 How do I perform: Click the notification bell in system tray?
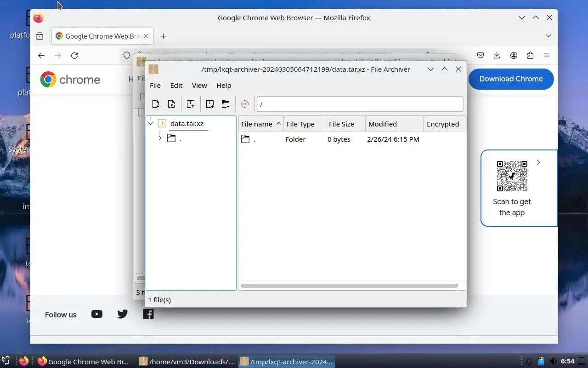[x=529, y=361]
